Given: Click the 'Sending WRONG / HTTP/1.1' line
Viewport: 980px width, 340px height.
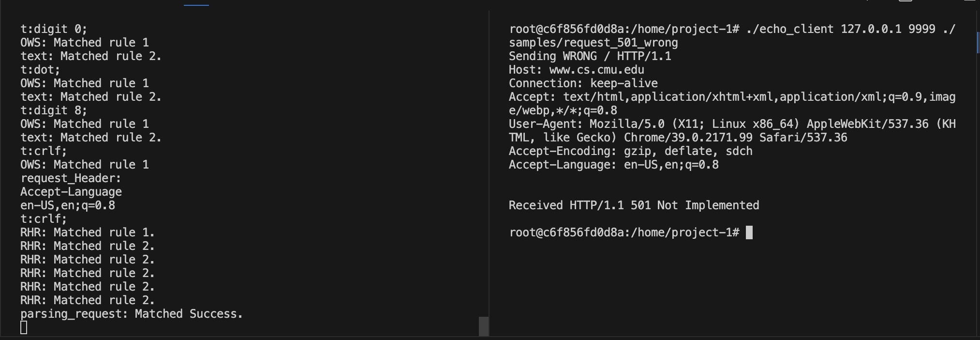Looking at the screenshot, I should (x=590, y=56).
